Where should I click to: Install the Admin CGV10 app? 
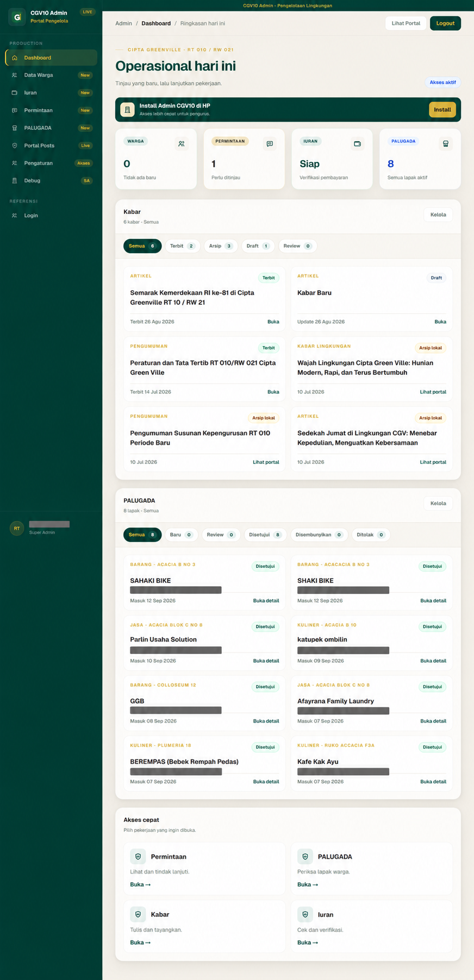coord(442,110)
